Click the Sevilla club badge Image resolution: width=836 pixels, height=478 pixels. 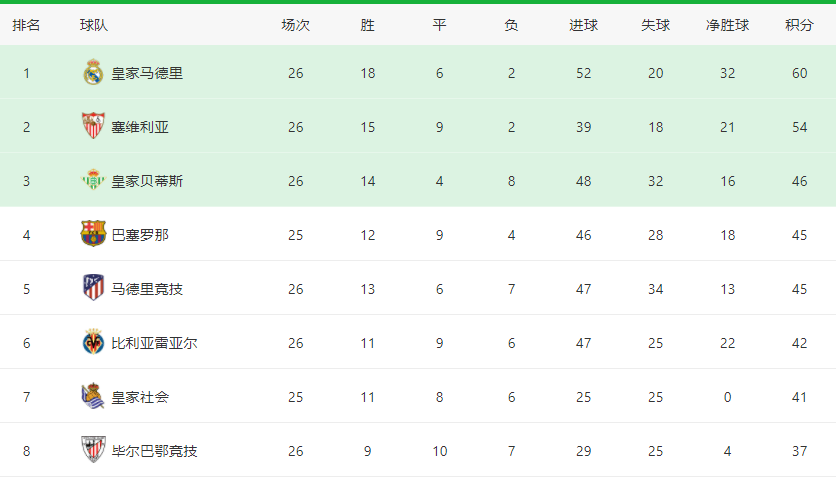click(x=93, y=126)
